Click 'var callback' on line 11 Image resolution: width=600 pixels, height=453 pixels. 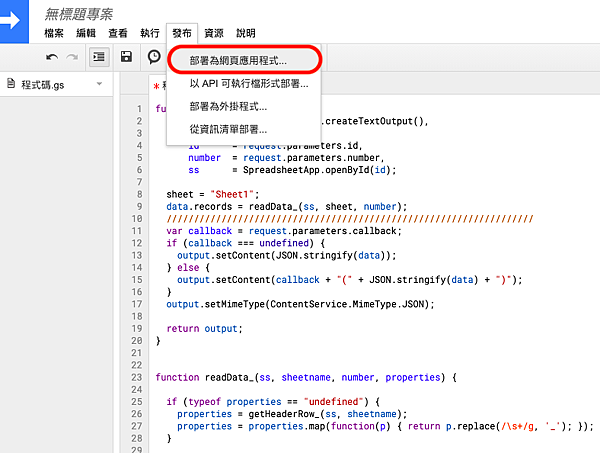[x=199, y=231]
